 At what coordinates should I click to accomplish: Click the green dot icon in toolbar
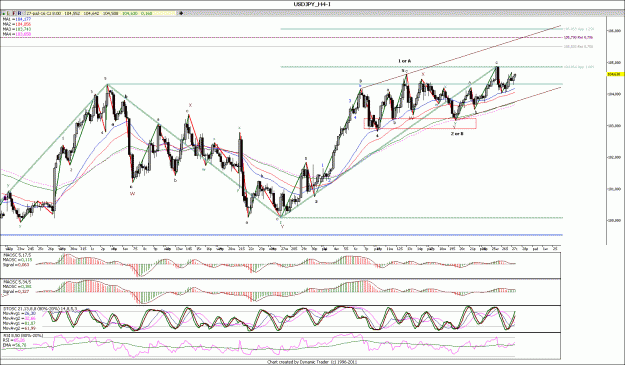tap(3, 13)
